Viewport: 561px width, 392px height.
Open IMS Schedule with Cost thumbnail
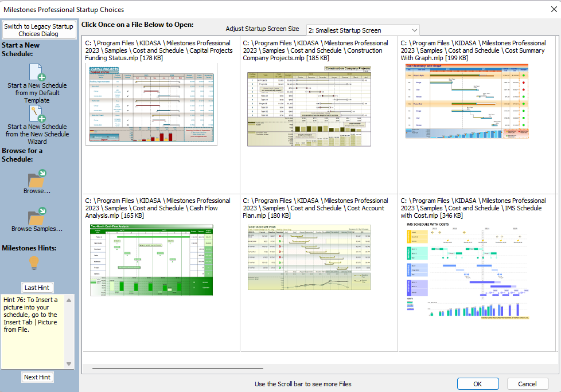pyautogui.click(x=466, y=269)
